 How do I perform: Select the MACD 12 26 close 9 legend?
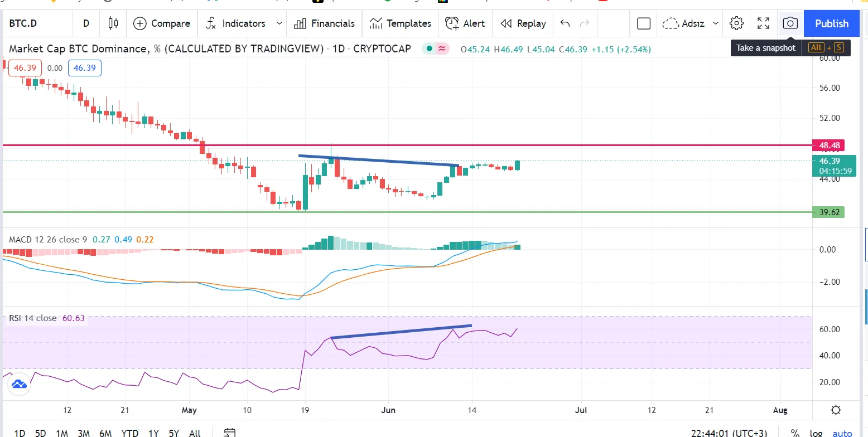coord(48,240)
